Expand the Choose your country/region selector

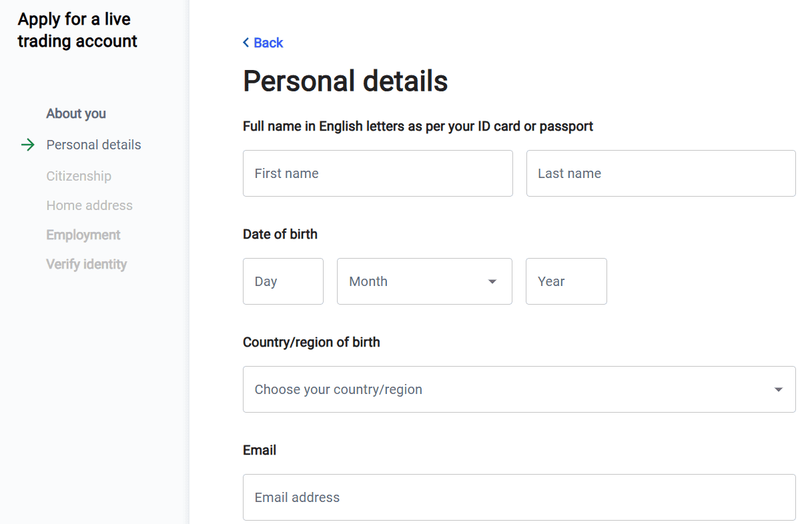tap(519, 389)
